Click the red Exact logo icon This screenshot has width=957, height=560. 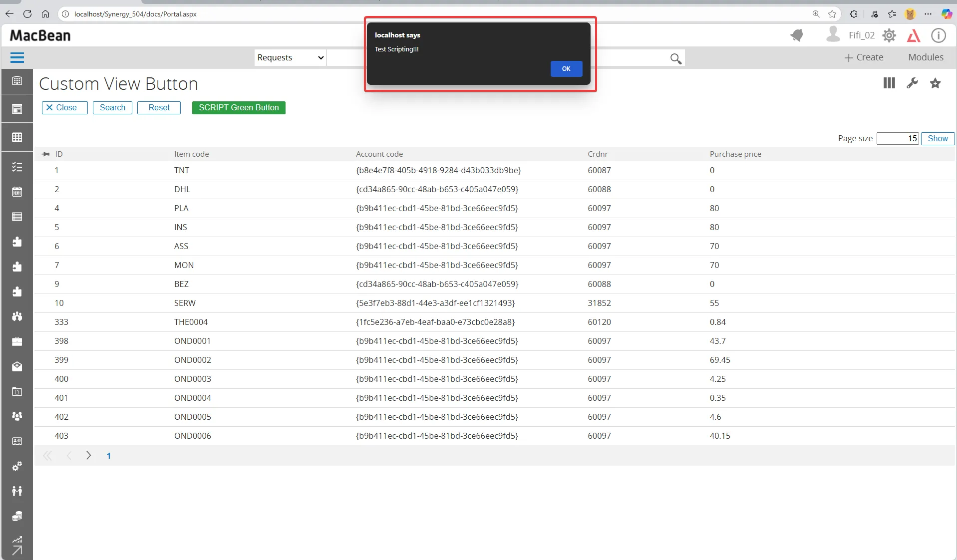[914, 35]
